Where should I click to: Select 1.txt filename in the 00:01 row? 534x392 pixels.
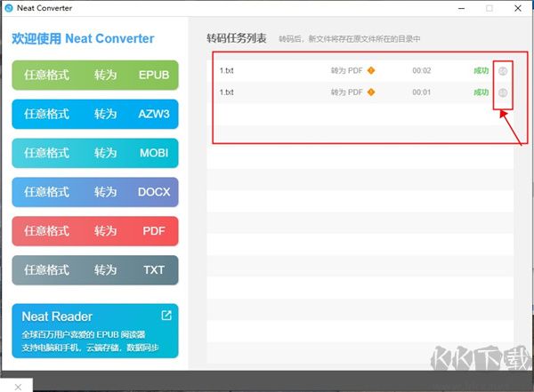click(226, 92)
